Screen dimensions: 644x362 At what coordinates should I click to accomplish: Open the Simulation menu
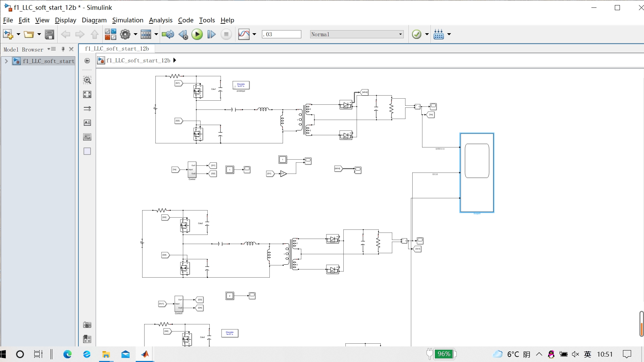pyautogui.click(x=128, y=20)
